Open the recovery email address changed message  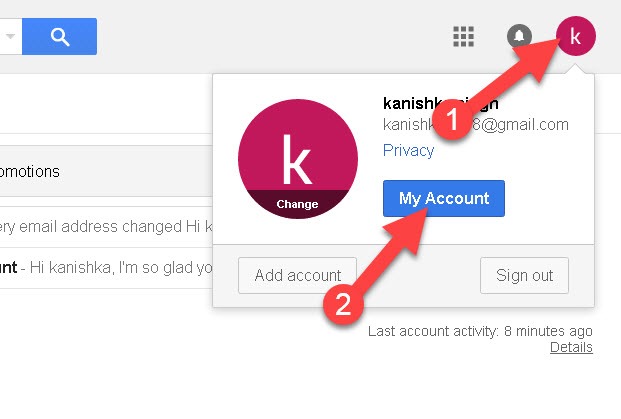[106, 227]
